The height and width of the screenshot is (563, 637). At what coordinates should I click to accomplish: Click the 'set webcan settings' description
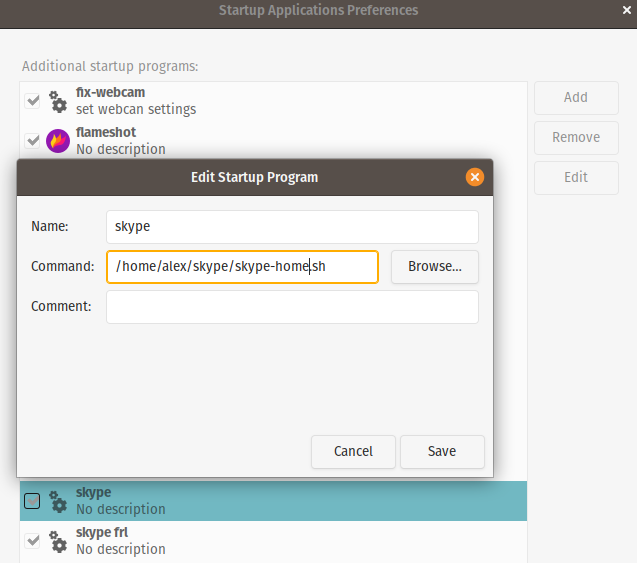[136, 109]
